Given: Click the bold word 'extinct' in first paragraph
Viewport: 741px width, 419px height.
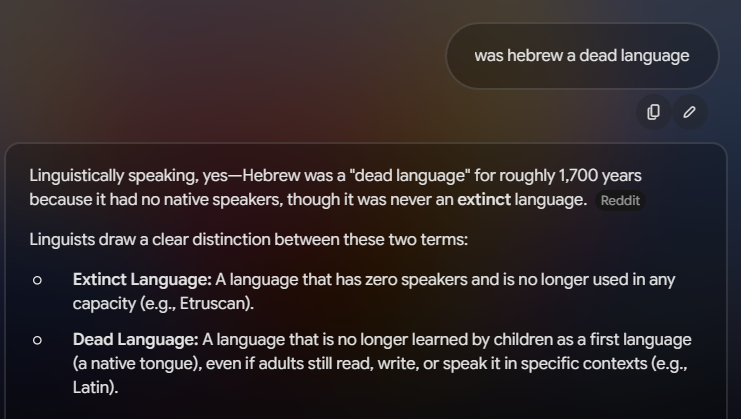Looking at the screenshot, I should pyautogui.click(x=484, y=200).
